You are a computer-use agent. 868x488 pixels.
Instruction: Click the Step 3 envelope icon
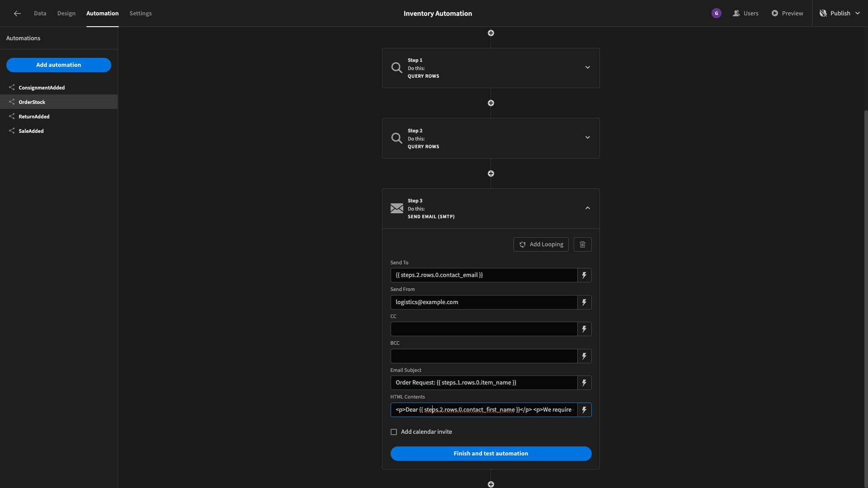[396, 208]
